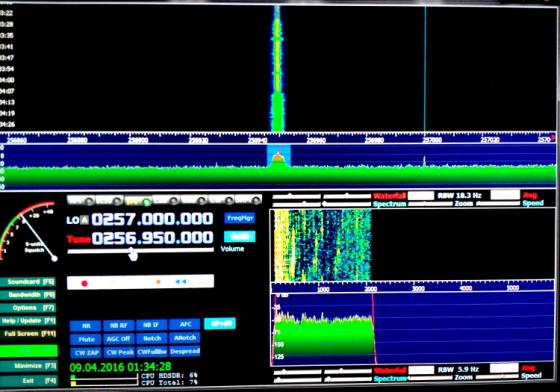
Task: Start recording with the red record button
Action: pyautogui.click(x=84, y=283)
